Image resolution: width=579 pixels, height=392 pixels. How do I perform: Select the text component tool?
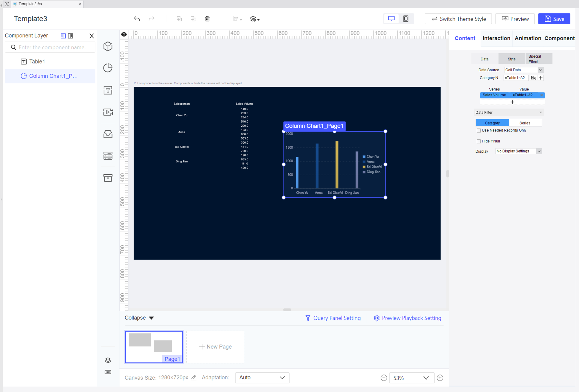point(108,90)
